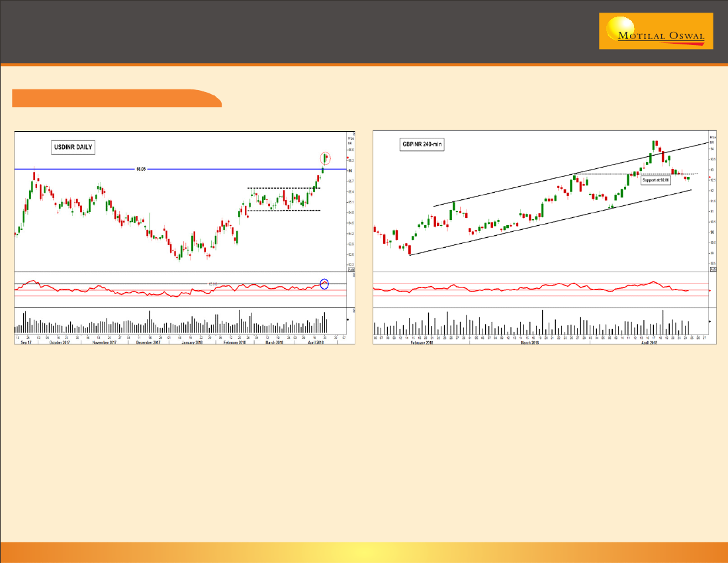Viewport: 728px width, 563px height.
Task: Click the black dot beside USDINR volume panel
Action: 348,319
